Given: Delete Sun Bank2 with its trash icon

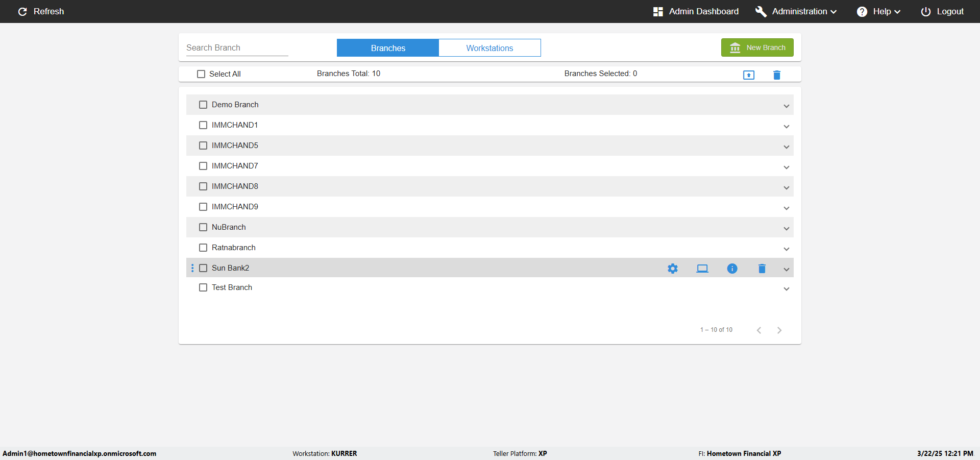Looking at the screenshot, I should point(762,268).
